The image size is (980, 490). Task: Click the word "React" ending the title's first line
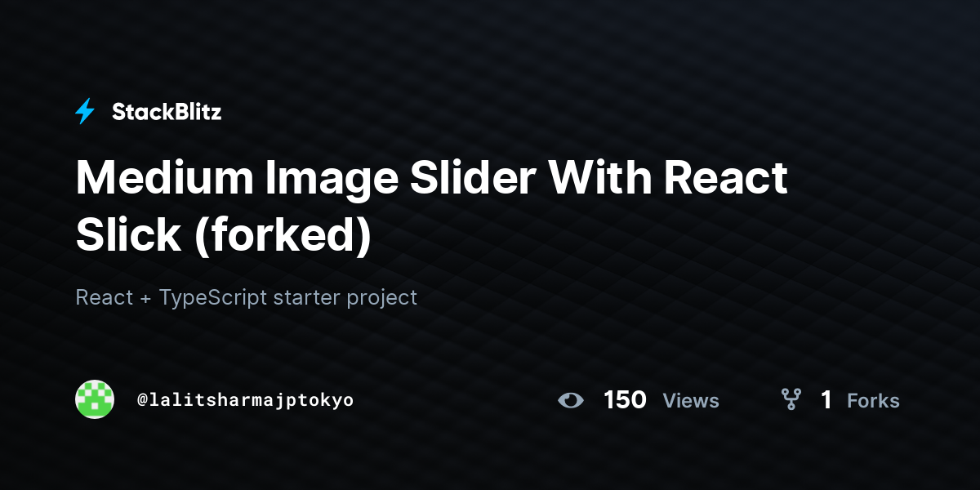[725, 177]
